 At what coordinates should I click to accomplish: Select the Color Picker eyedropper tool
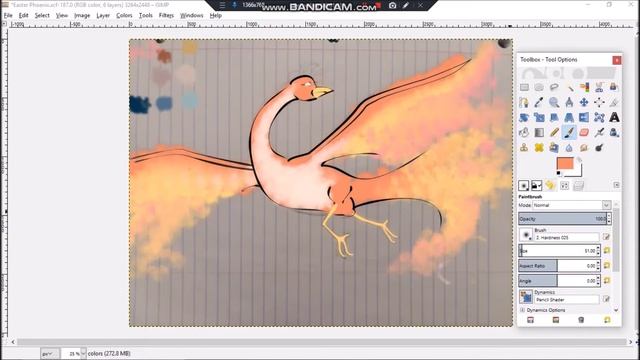pyautogui.click(x=539, y=102)
